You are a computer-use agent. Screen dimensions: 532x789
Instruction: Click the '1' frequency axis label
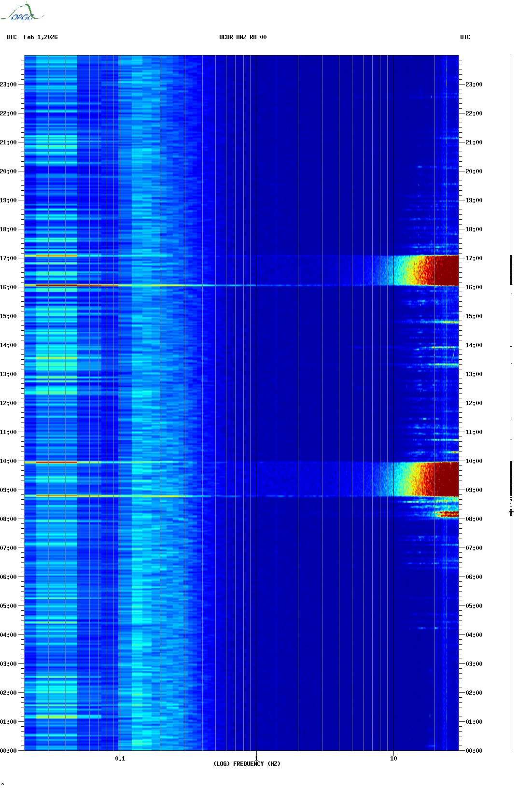(x=256, y=758)
